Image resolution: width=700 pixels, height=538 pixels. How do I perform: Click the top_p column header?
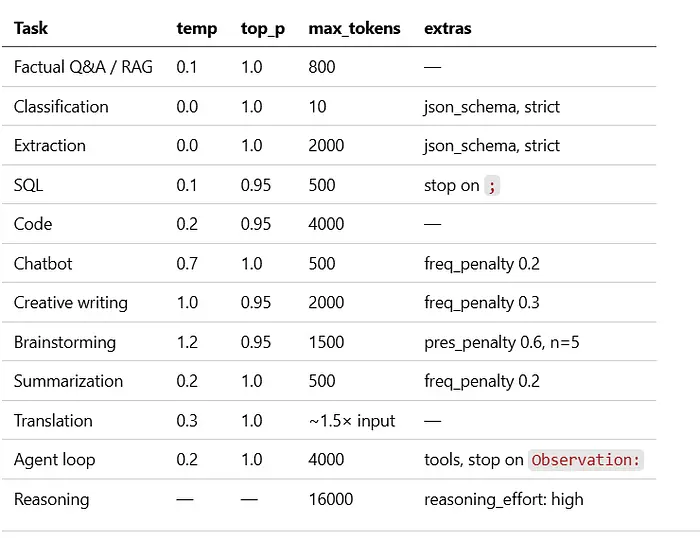(x=262, y=28)
